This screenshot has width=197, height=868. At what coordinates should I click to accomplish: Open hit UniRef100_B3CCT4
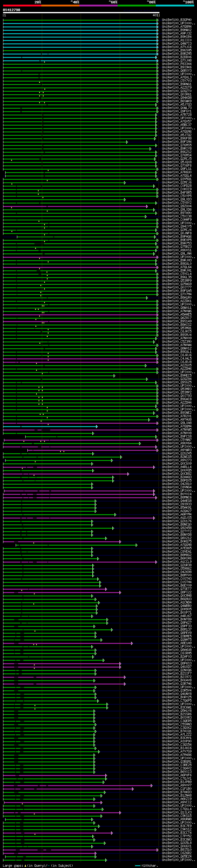177,833
